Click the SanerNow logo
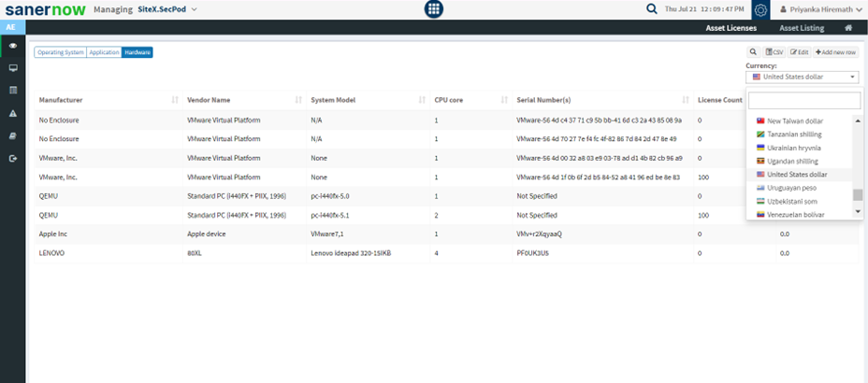 [46, 10]
